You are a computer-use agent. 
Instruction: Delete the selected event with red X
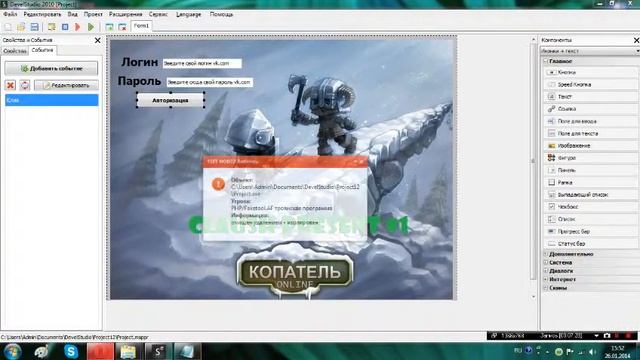pos(10,85)
